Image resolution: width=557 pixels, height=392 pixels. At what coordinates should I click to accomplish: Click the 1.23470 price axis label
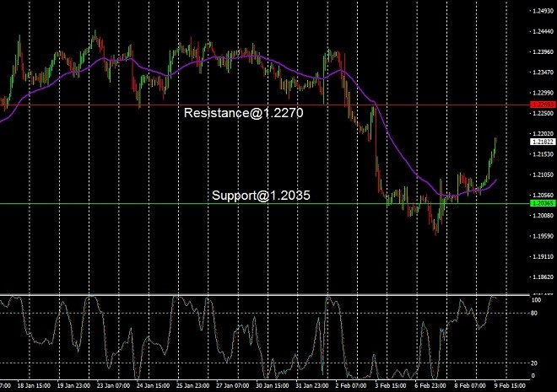click(x=543, y=72)
